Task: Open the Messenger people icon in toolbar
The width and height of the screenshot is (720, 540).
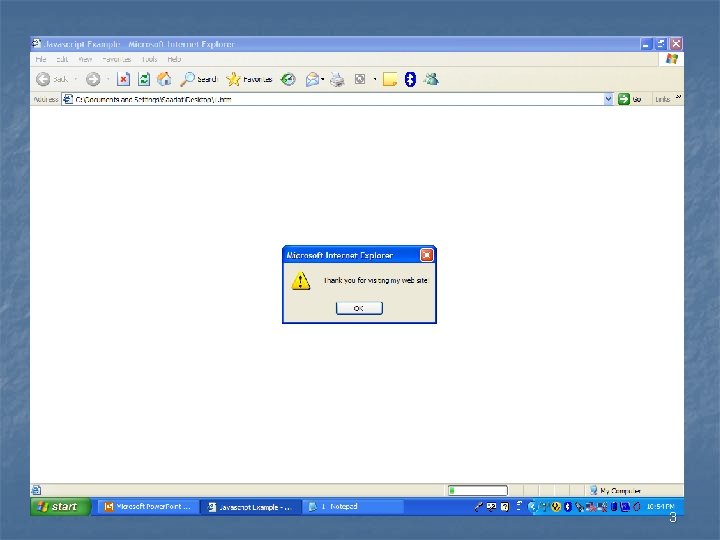Action: click(x=431, y=79)
